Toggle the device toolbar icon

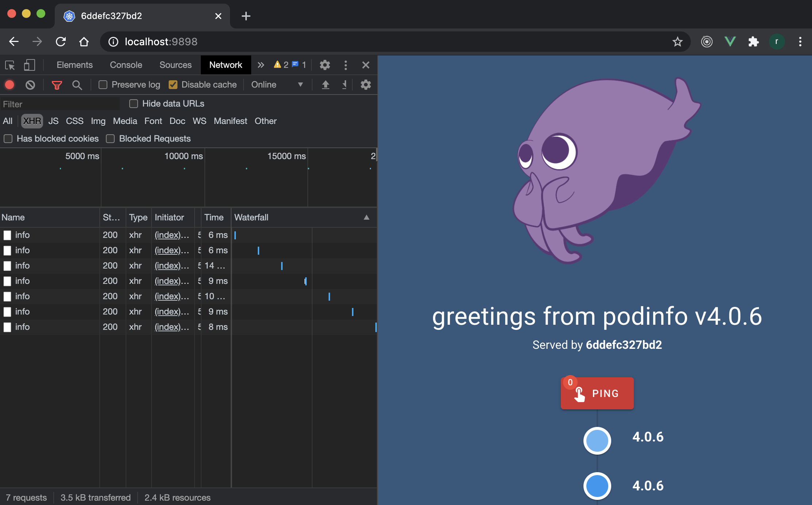[29, 65]
